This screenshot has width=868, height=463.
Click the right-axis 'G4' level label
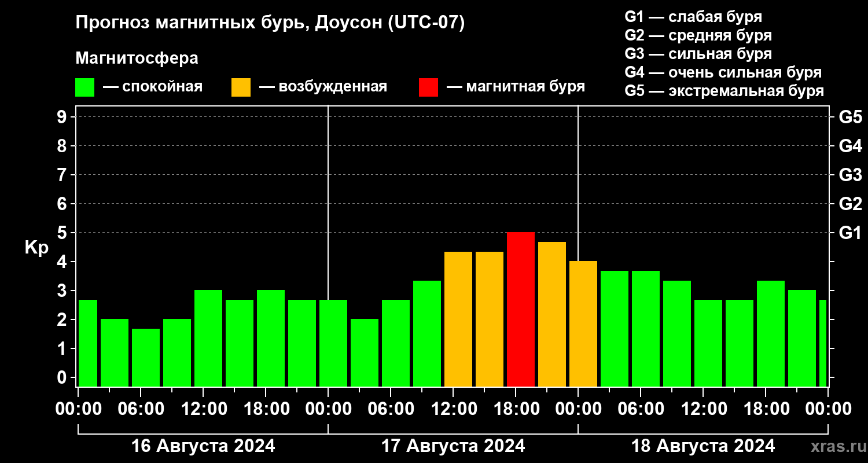tap(851, 146)
